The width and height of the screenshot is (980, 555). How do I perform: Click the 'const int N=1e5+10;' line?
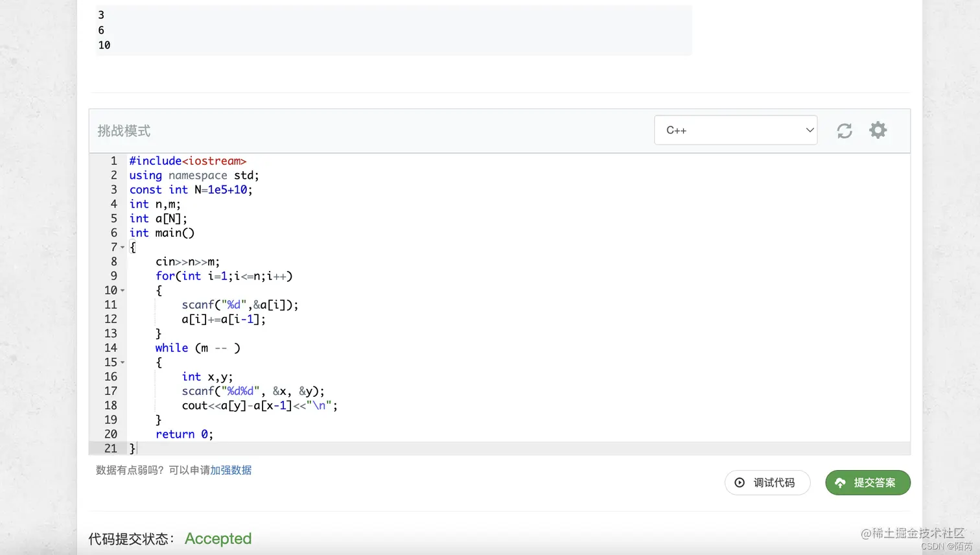tap(191, 189)
